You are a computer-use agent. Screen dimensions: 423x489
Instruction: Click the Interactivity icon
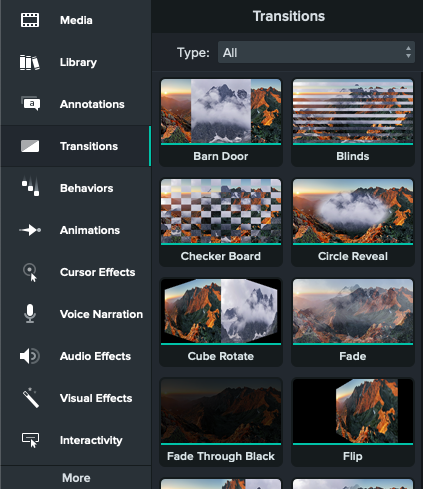(31, 440)
